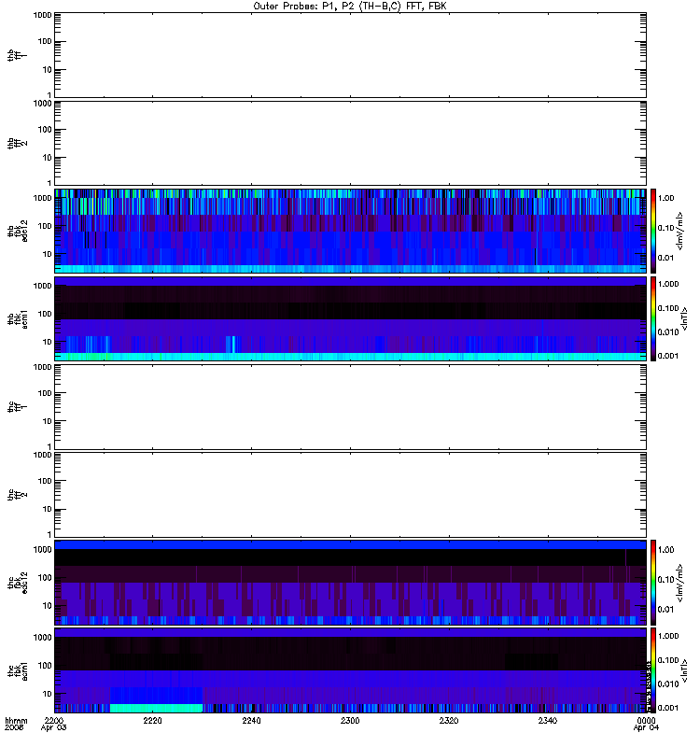Click the '0000' time axis label
Viewport: 700px width, 747px height.
click(x=646, y=720)
